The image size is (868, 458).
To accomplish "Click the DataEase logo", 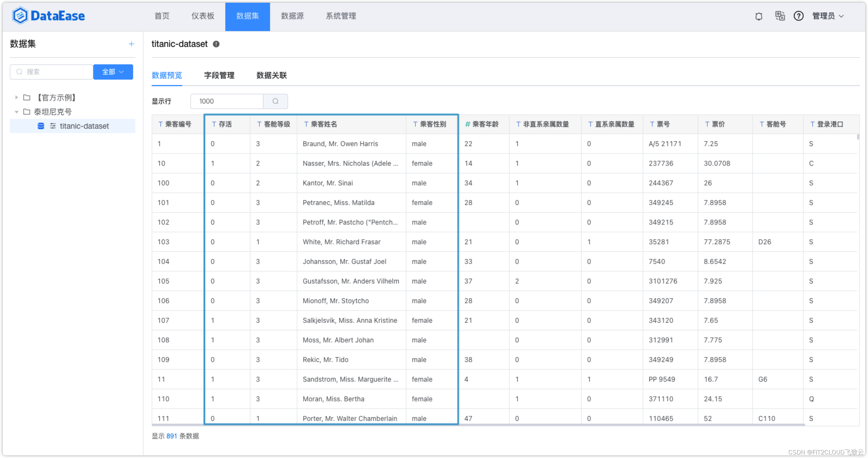I will tap(49, 16).
